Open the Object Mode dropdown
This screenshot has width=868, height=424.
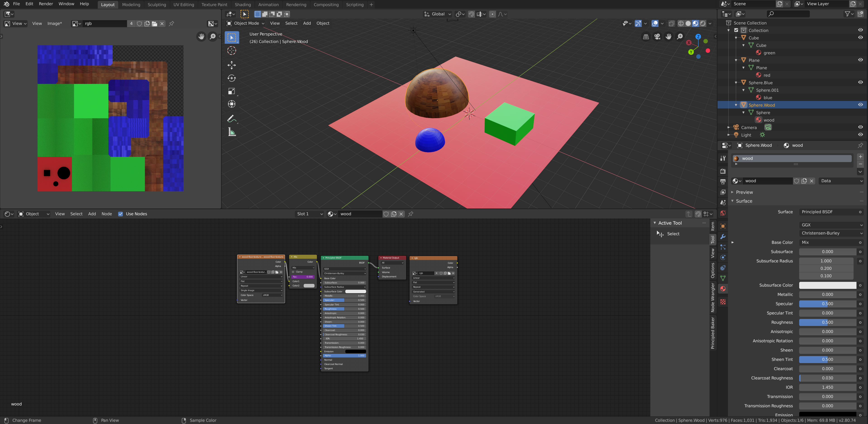[246, 23]
